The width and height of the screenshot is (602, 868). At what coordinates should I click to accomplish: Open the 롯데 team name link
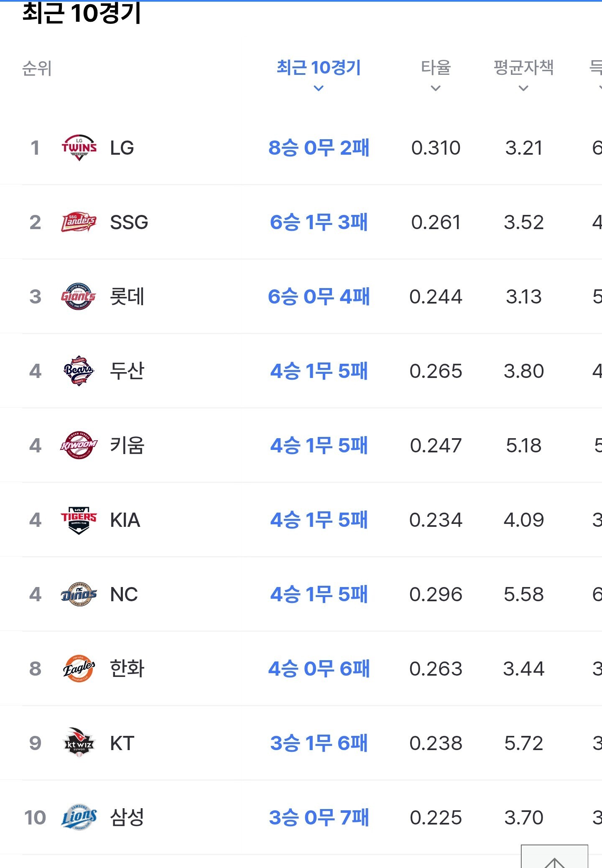[x=127, y=296]
